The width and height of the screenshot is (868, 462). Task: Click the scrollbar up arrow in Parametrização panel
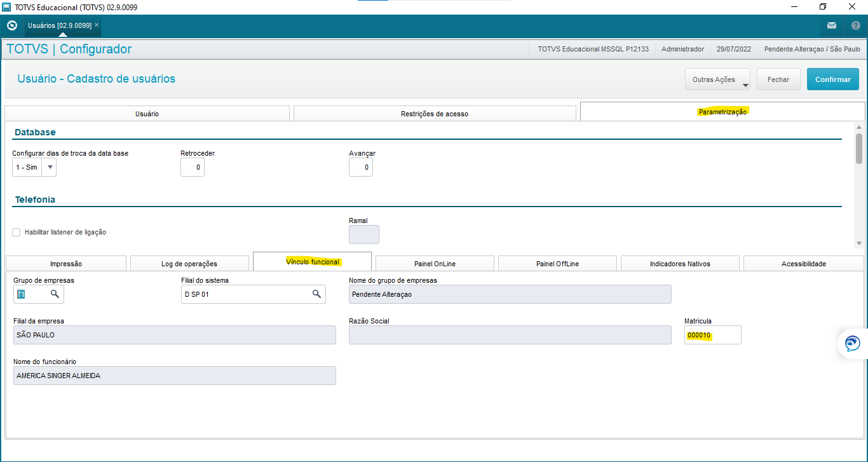pyautogui.click(x=859, y=128)
